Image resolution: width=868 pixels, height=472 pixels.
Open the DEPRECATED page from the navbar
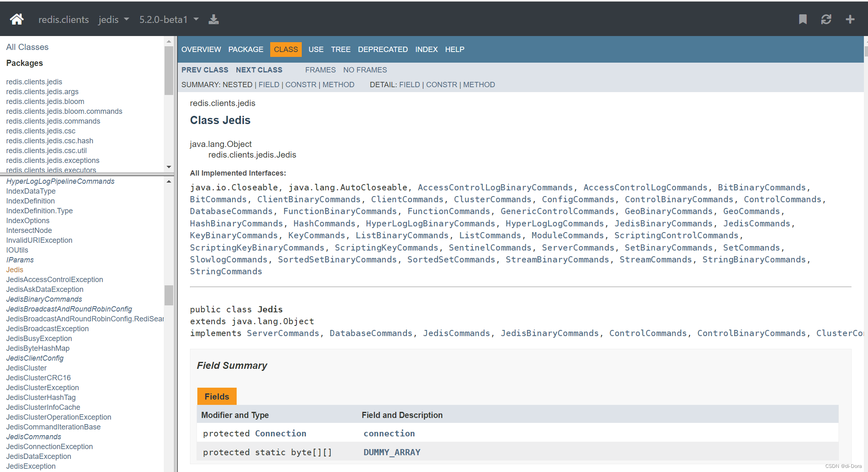coord(382,49)
